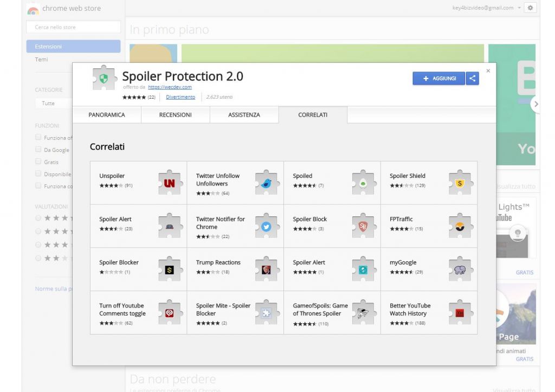Open the Recensioni tab
The height and width of the screenshot is (392, 555).
point(175,115)
